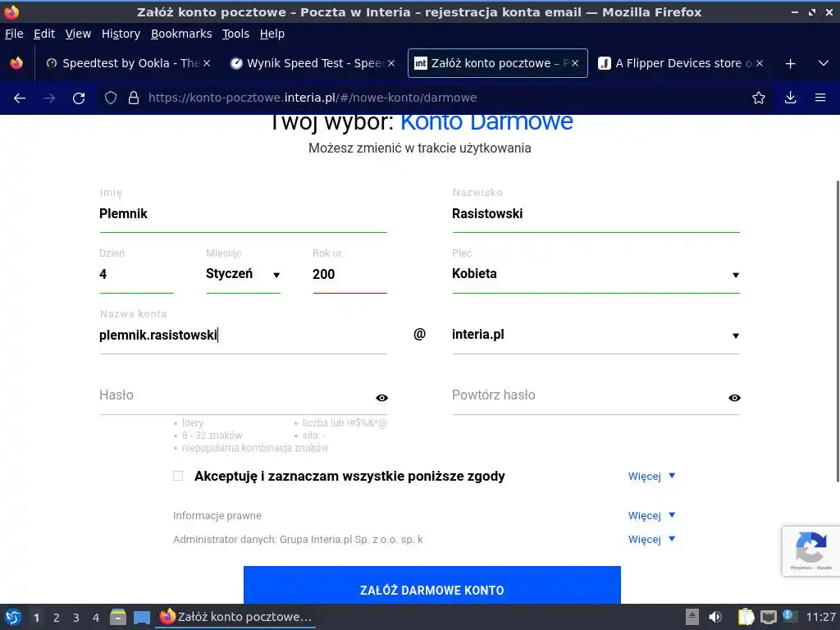The height and width of the screenshot is (630, 840).
Task: Click ZAŁÓŻ DARMOWE KONTO button
Action: pos(431,585)
